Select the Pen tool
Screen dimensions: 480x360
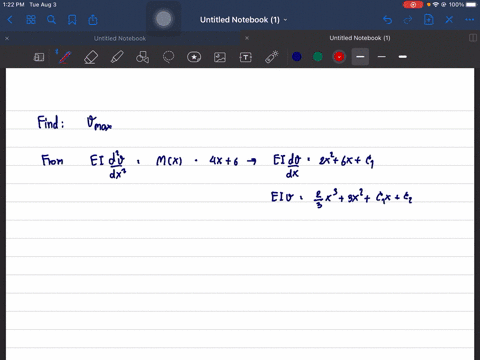[65, 57]
